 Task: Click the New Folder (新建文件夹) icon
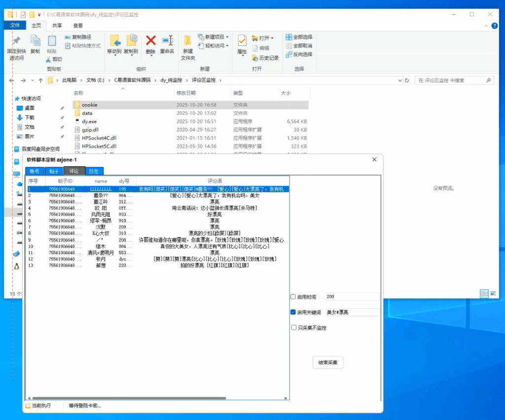coord(188,41)
